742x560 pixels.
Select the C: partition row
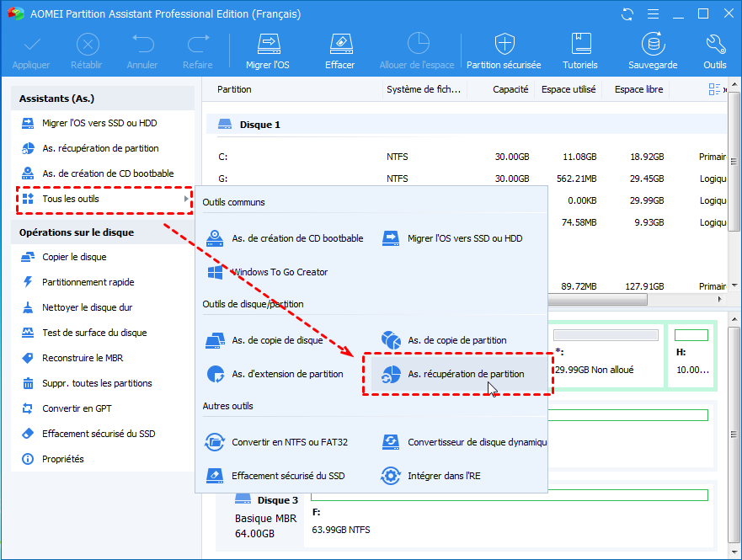pos(466,157)
